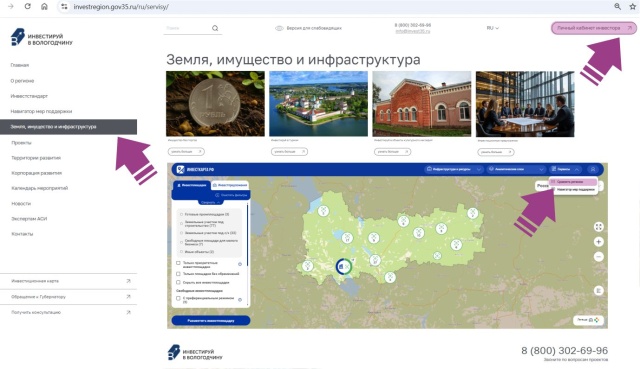Screen dimensions: 640x369
Task: Click the Очистить фильтры clear filters icon
Action: click(217, 195)
